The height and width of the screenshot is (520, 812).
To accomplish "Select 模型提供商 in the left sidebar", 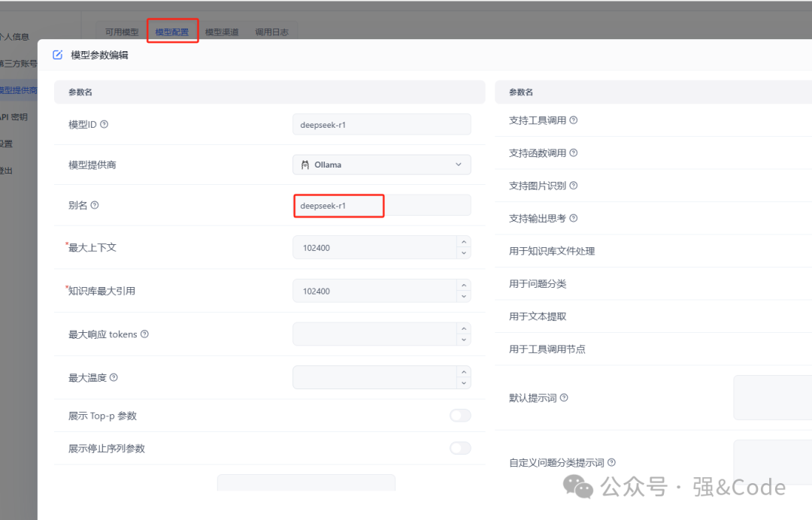I will (x=15, y=90).
